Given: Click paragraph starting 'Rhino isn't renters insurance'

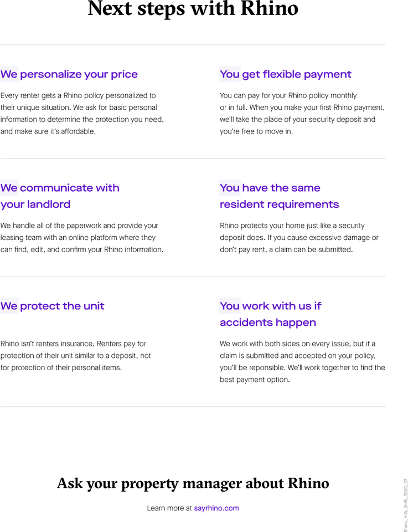Looking at the screenshot, I should [x=76, y=356].
